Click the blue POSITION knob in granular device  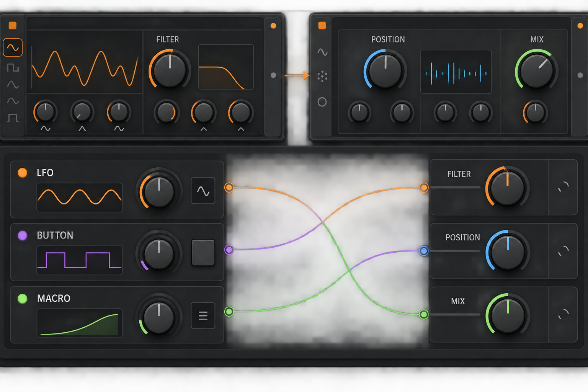[x=385, y=70]
